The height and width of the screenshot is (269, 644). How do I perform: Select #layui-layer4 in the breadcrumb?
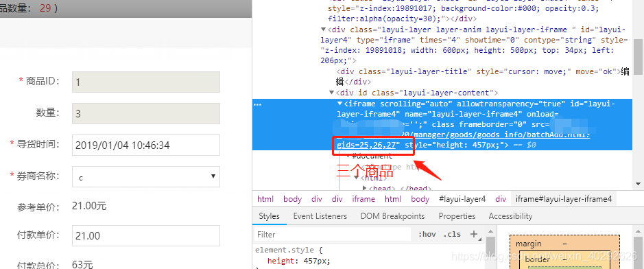coord(462,199)
